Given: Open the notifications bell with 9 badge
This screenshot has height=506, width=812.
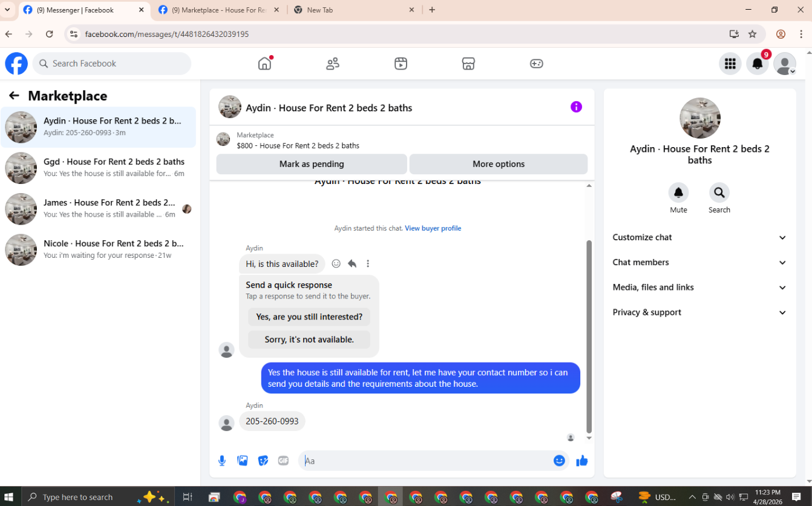Looking at the screenshot, I should click(x=758, y=64).
